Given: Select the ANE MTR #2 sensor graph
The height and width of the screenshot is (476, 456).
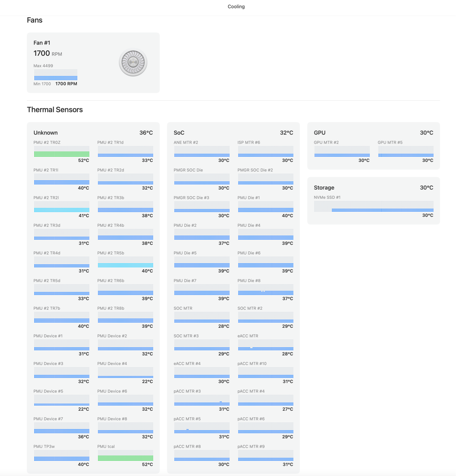Looking at the screenshot, I should point(201,152).
